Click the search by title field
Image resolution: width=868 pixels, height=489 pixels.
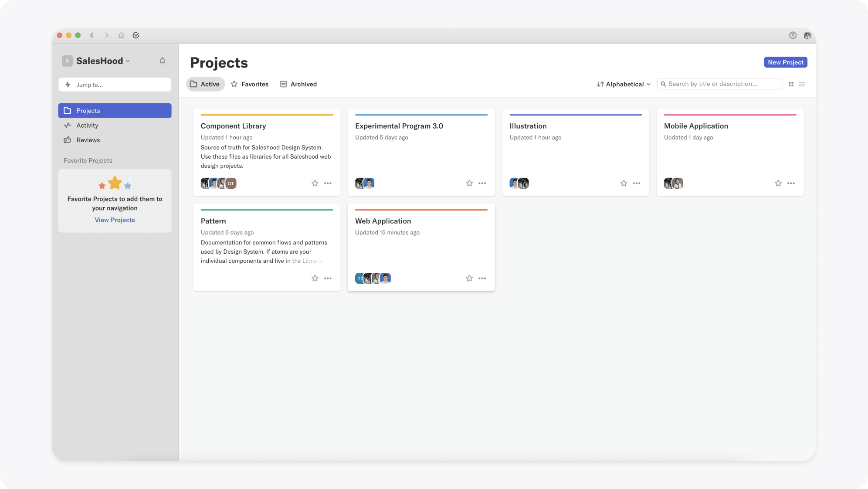(719, 84)
